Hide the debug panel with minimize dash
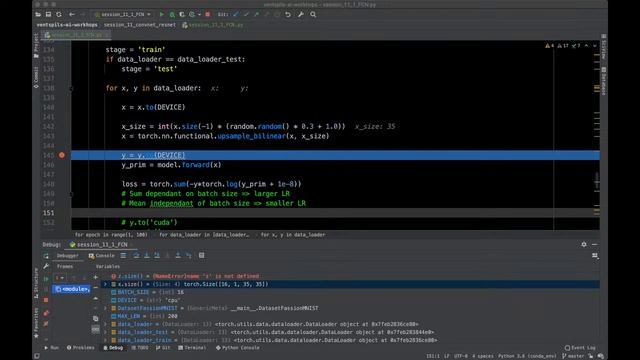 [x=595, y=244]
